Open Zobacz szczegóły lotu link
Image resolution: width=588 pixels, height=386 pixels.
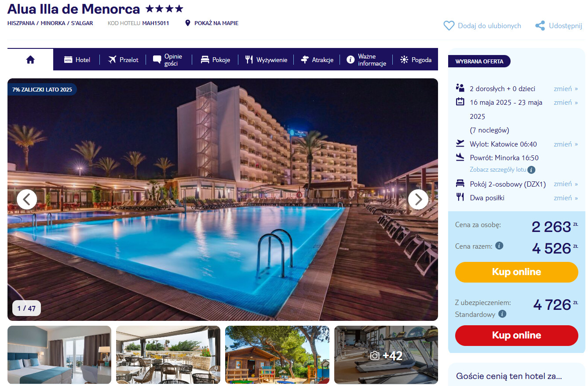click(498, 170)
